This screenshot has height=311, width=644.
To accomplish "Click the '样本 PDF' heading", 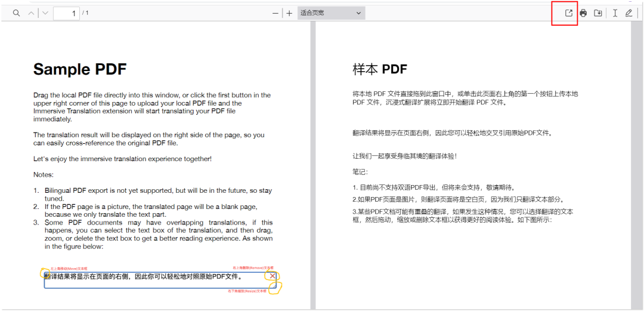I will 380,69.
